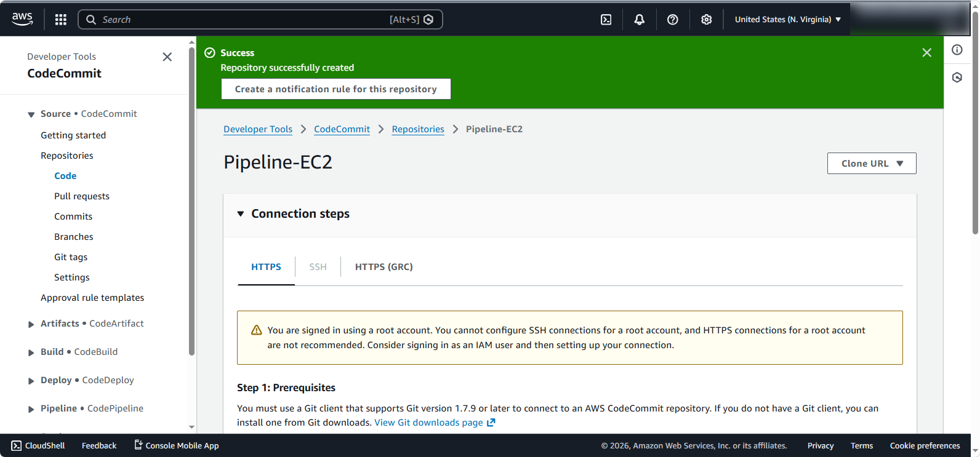Click the CodeCommit sidebar heading

pos(64,73)
